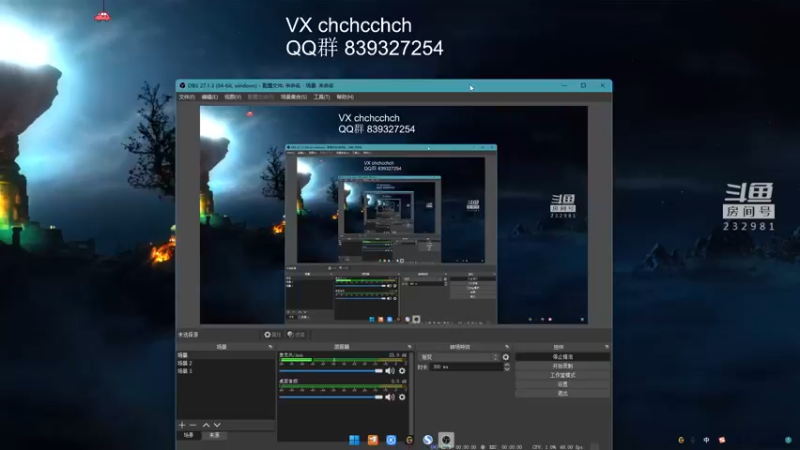Select 场景 2 in scenes list
Image resolution: width=800 pixels, height=450 pixels.
(x=226, y=363)
